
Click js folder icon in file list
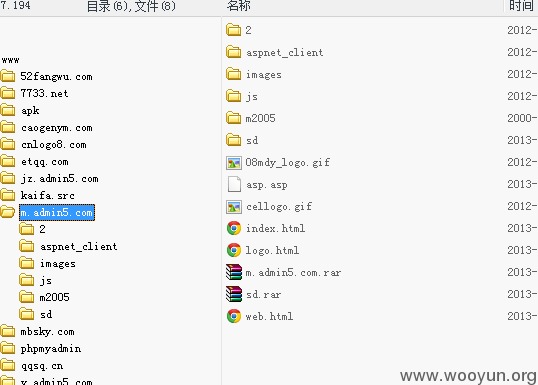click(234, 96)
